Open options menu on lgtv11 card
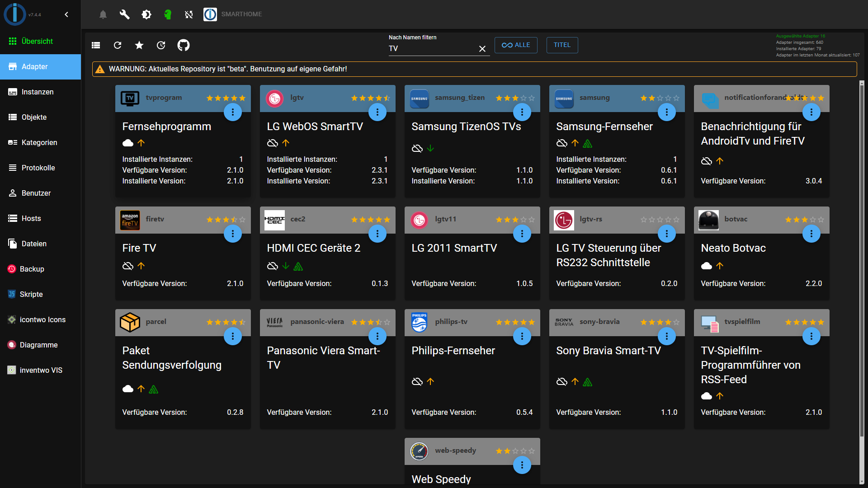This screenshot has height=488, width=868. point(522,234)
